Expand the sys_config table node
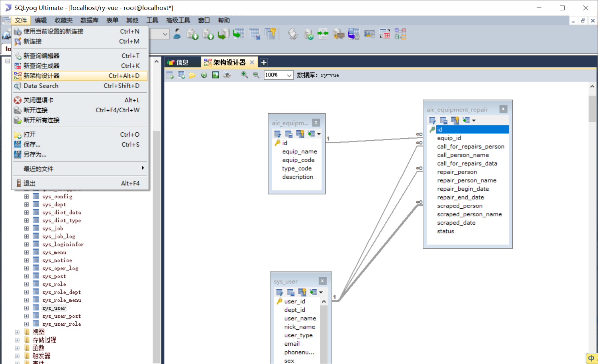The width and height of the screenshot is (598, 364). [26, 197]
